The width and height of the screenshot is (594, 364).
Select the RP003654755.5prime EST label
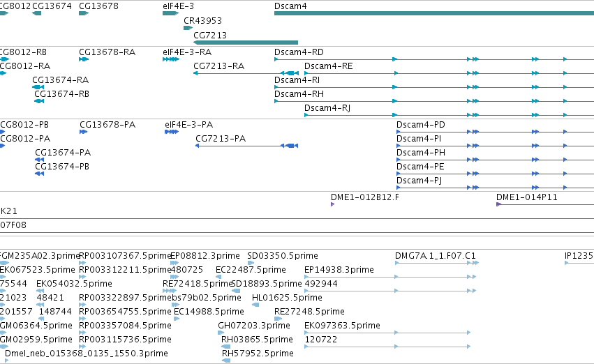[126, 312]
